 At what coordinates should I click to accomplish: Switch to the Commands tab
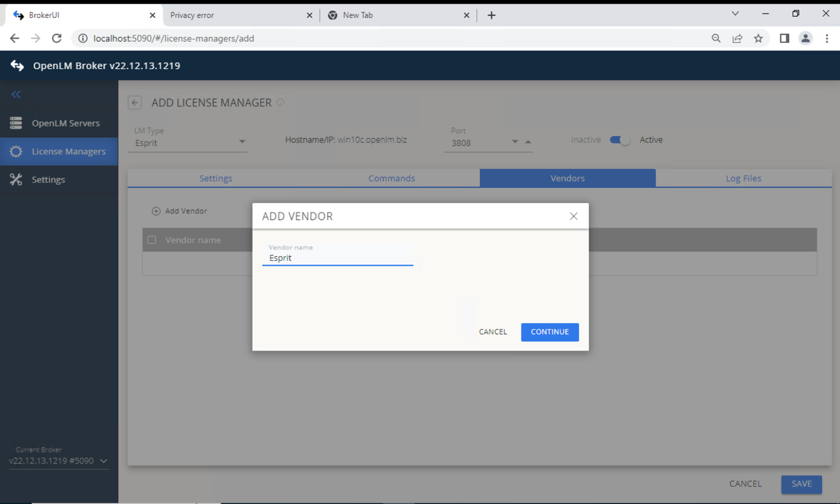[391, 178]
